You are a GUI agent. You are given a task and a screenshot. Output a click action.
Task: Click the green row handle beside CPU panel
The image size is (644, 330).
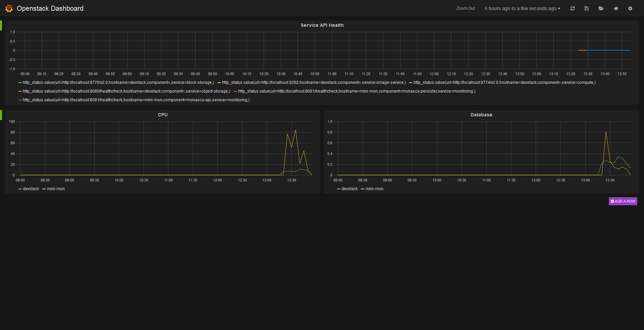coord(1,115)
